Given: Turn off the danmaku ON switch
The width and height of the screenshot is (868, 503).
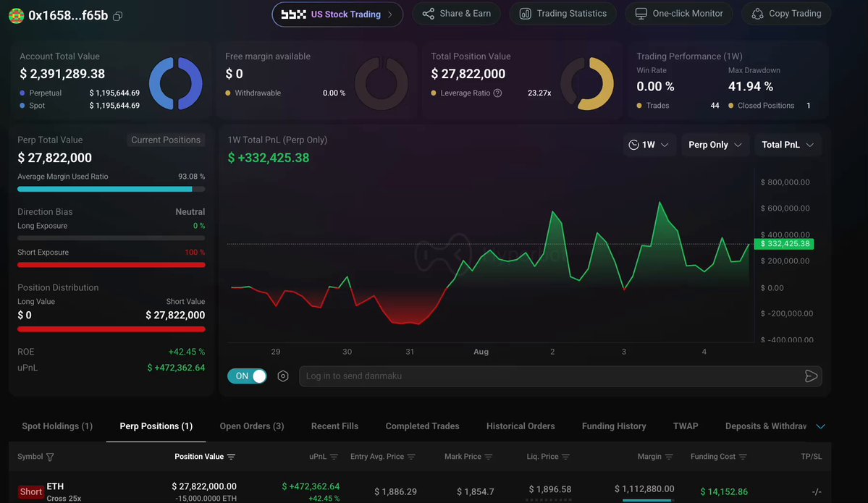Looking at the screenshot, I should 247,376.
